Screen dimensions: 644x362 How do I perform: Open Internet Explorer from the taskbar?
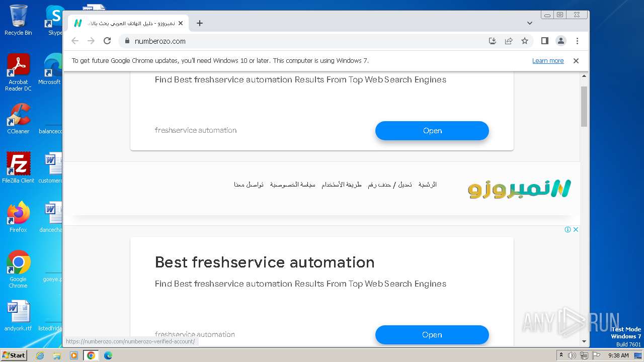[40, 355]
